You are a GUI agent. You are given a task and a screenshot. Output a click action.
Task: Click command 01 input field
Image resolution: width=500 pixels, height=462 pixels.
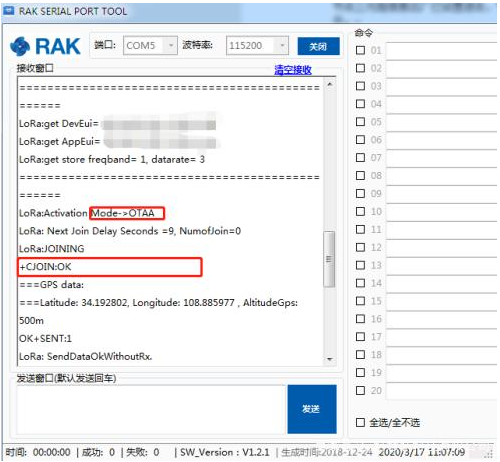pos(442,51)
